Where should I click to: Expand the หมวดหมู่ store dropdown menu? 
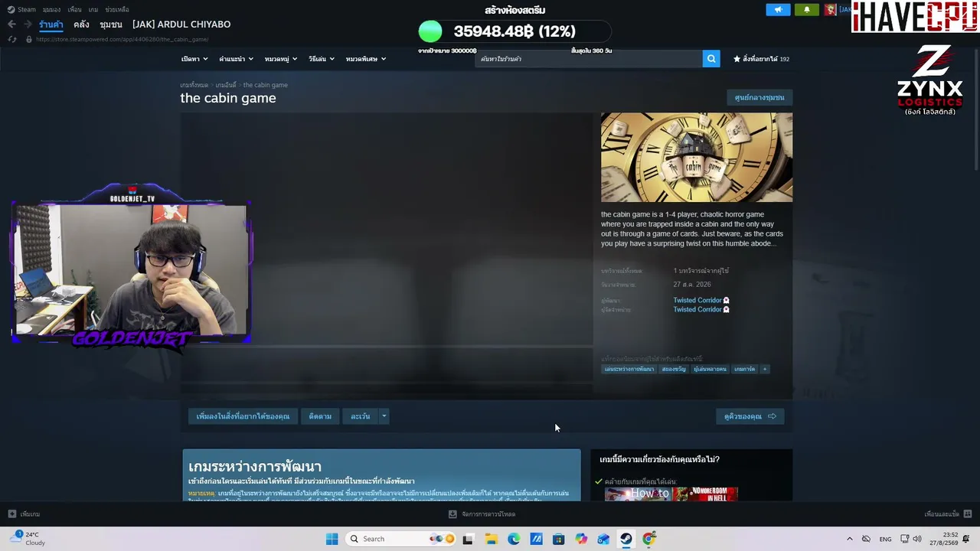[x=280, y=59]
